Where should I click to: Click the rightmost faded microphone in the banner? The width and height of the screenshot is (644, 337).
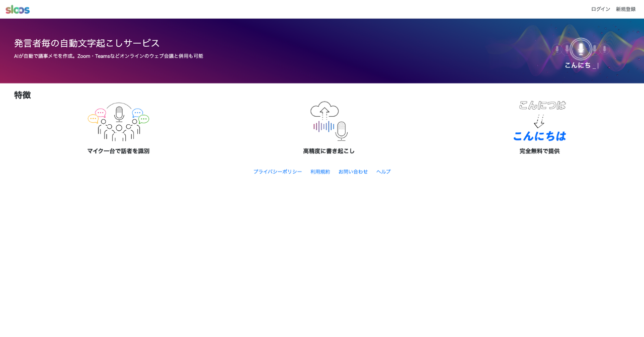[605, 49]
